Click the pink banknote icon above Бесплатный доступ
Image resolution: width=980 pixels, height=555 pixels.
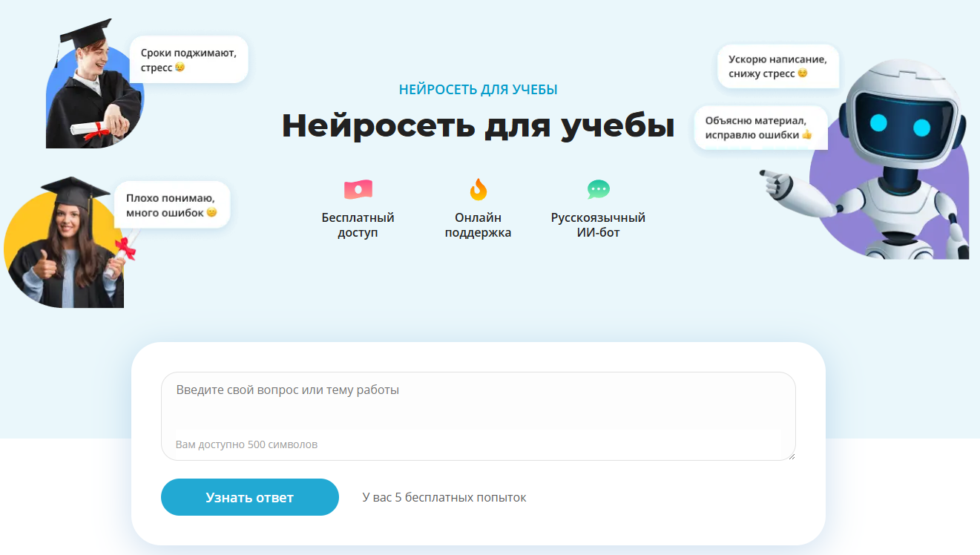(x=358, y=189)
